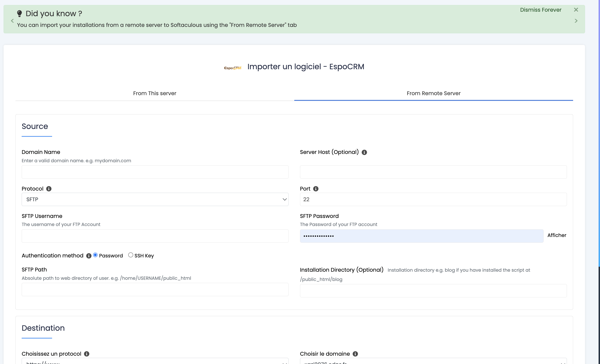Click info icon beside Choisissez un protocole
This screenshot has width=600, height=364.
click(x=86, y=354)
